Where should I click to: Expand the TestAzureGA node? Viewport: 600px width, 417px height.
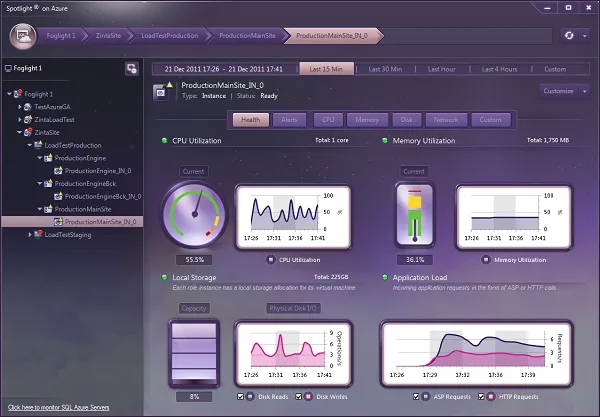pyautogui.click(x=19, y=107)
